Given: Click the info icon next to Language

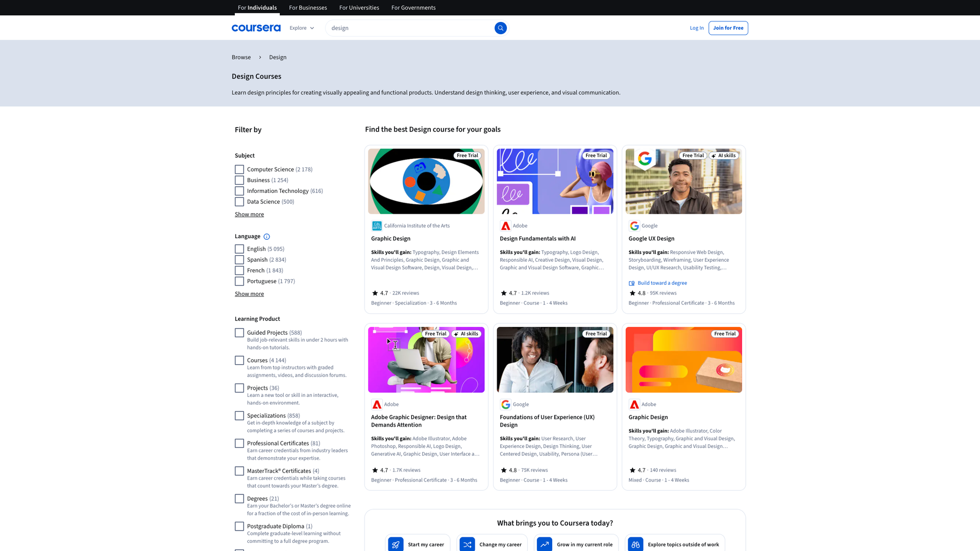Looking at the screenshot, I should tap(267, 236).
